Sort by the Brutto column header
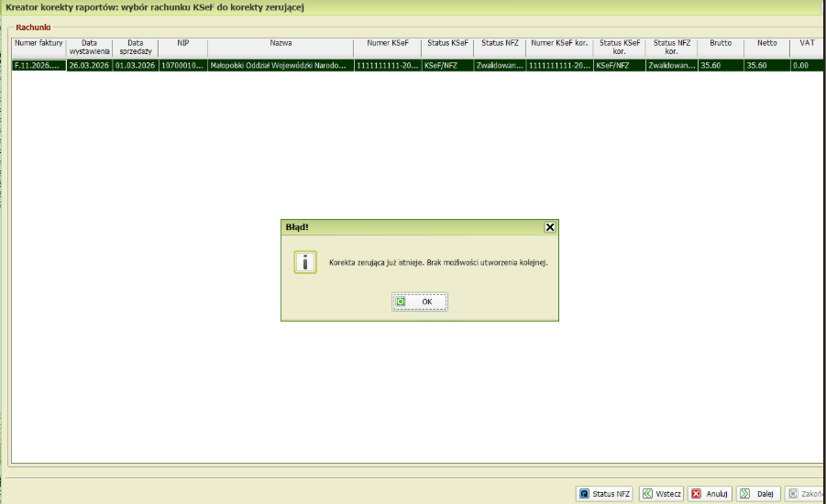826x504 pixels. [720, 43]
